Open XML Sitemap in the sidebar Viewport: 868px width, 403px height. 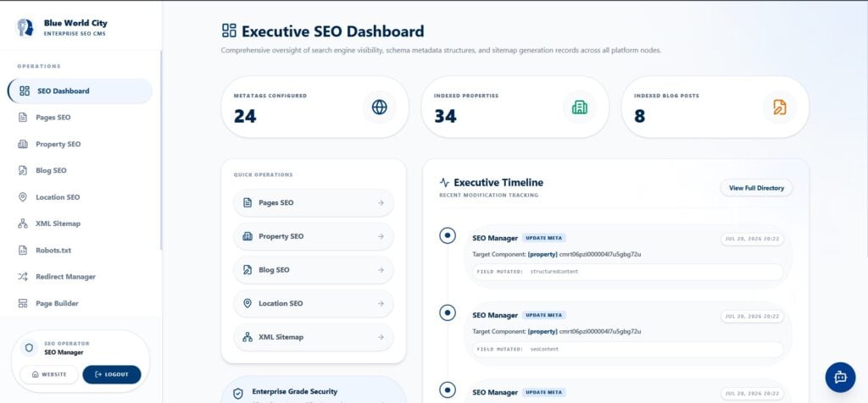point(81,224)
